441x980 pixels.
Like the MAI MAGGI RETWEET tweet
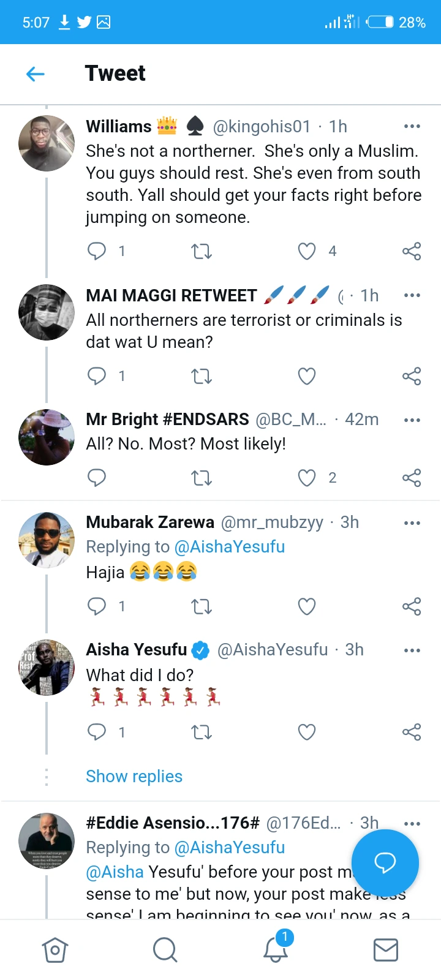click(307, 375)
